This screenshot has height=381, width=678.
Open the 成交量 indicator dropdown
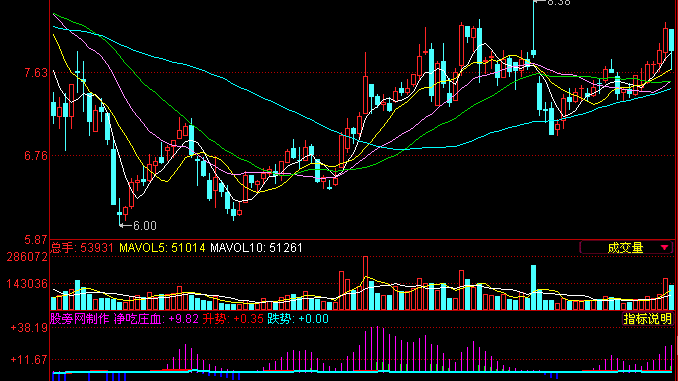(626, 248)
